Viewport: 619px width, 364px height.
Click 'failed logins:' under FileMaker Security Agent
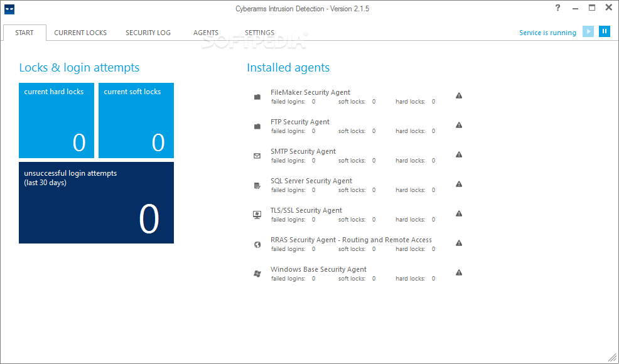pos(288,102)
